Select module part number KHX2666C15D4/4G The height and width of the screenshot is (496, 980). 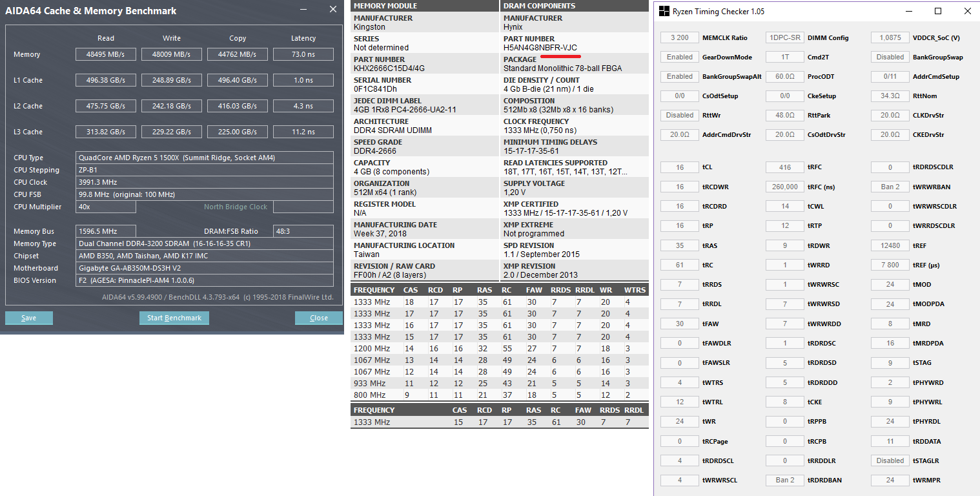point(389,68)
